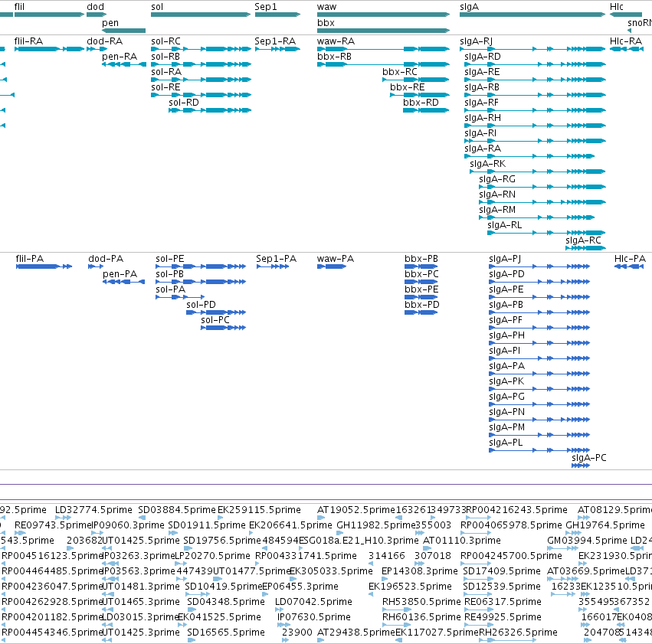Click the slgA-RK transcript label
Screen dimensions: 652x644
488,164
